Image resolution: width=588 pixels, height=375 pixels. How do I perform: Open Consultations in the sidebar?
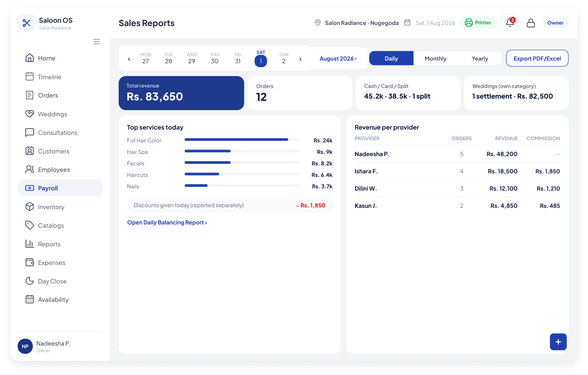pyautogui.click(x=60, y=132)
